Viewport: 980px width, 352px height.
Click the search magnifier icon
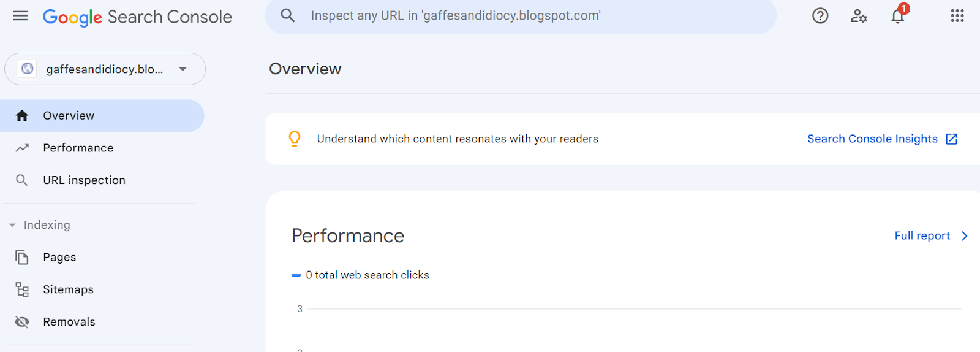pos(288,16)
